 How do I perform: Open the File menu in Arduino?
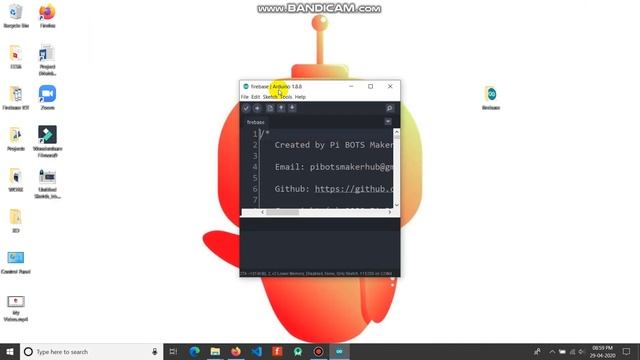(x=244, y=97)
